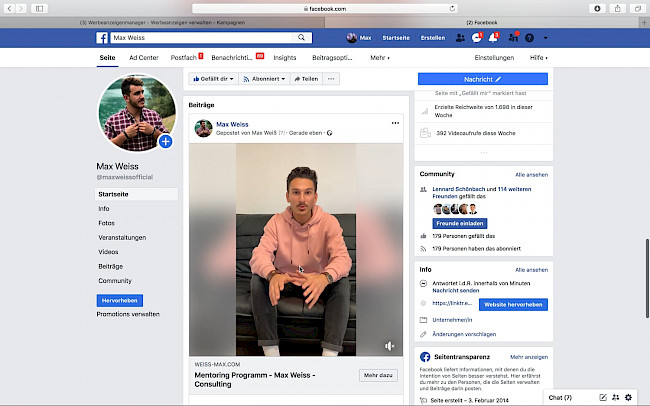The image size is (650, 406).
Task: Click the blue plus on profile picture
Action: coord(165,141)
